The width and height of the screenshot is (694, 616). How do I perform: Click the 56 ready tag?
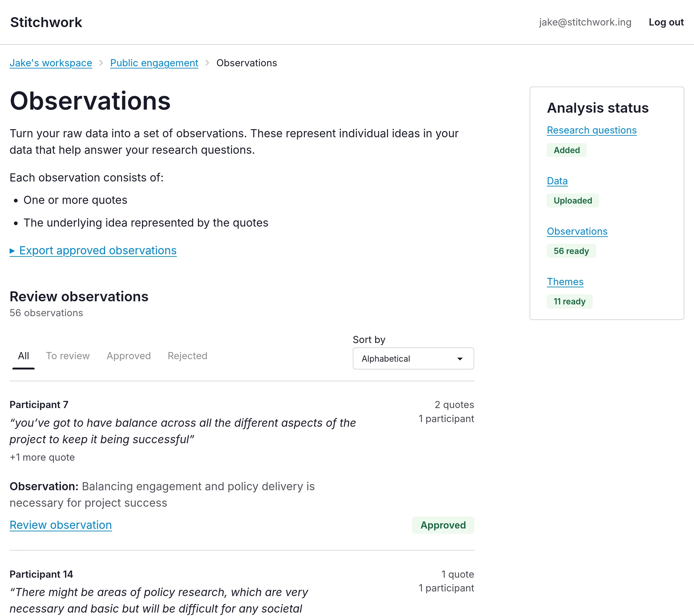pos(571,251)
